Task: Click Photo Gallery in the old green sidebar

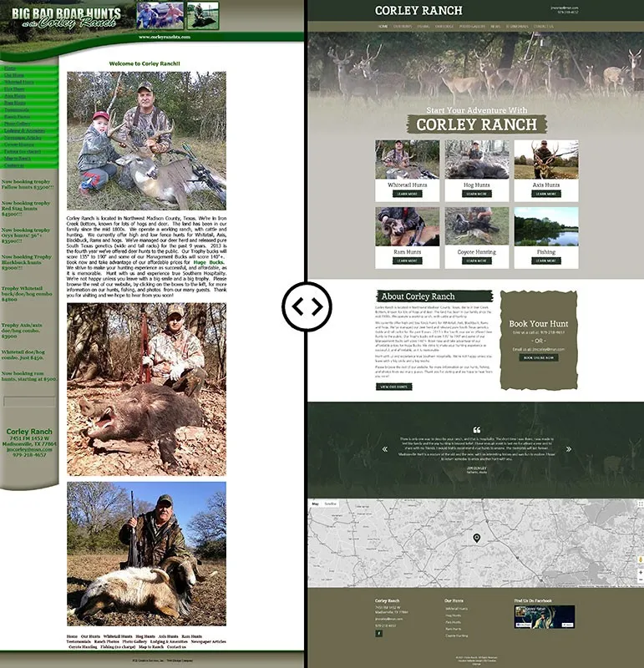Action: coord(17,124)
